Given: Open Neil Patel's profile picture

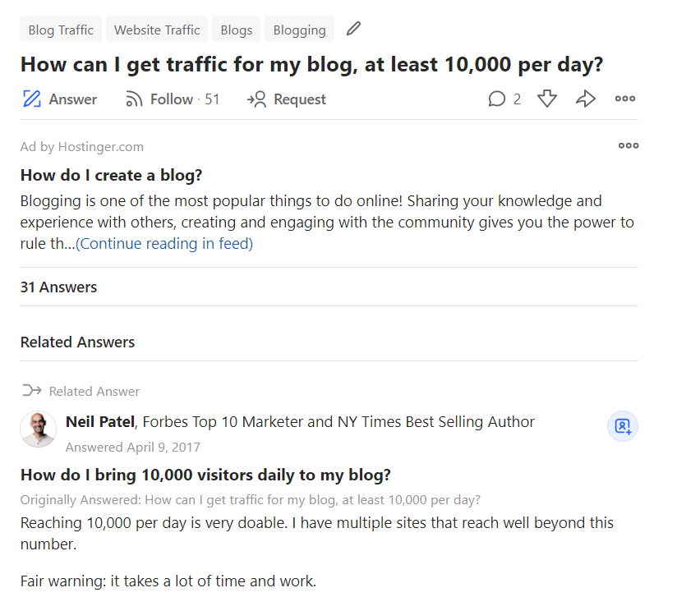Looking at the screenshot, I should click(x=38, y=429).
